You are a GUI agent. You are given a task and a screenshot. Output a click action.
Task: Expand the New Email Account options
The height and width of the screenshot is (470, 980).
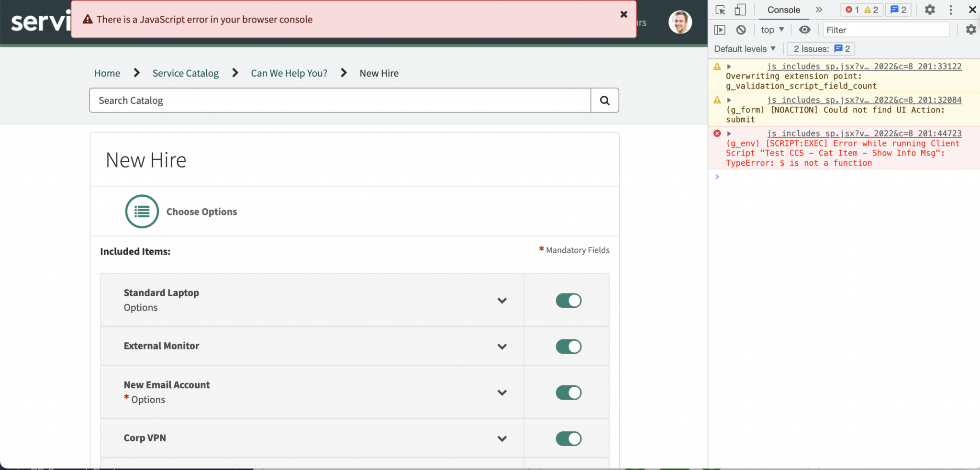pyautogui.click(x=502, y=392)
